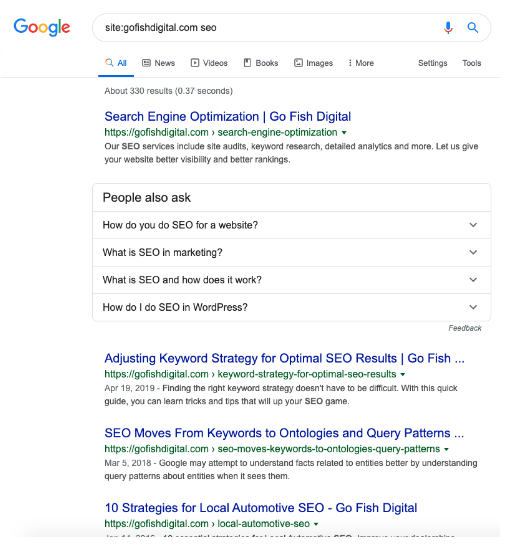The height and width of the screenshot is (545, 512).
Task: Expand 'What is SEO and how does it work?'
Action: point(291,280)
